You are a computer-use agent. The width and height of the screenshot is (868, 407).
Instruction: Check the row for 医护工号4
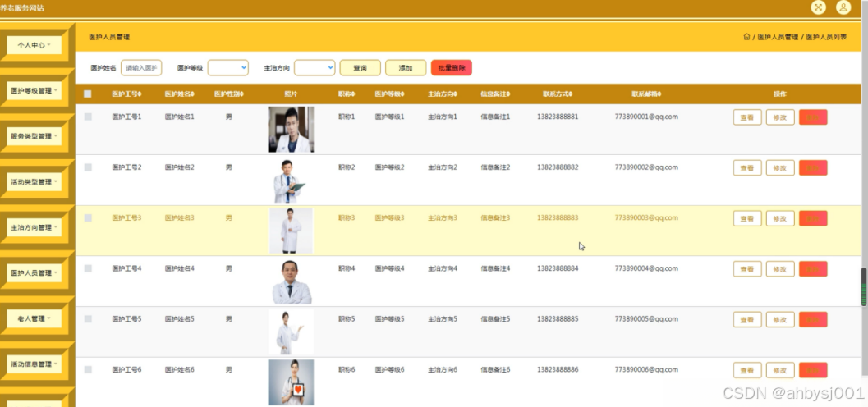tap(88, 268)
